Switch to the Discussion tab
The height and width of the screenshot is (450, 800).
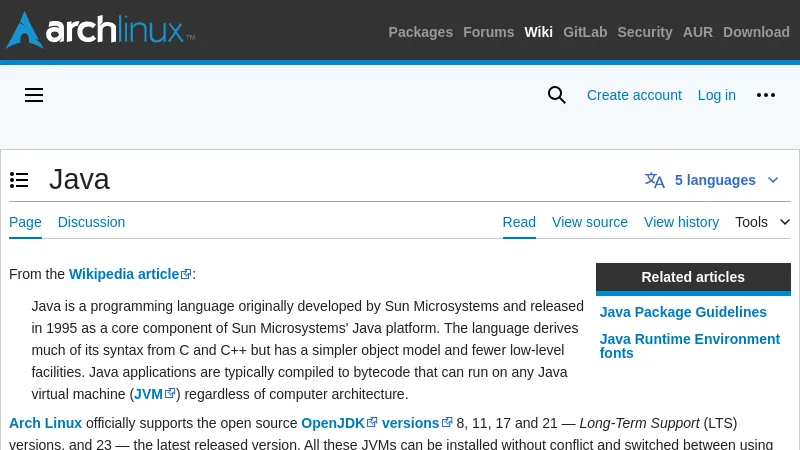(x=91, y=222)
